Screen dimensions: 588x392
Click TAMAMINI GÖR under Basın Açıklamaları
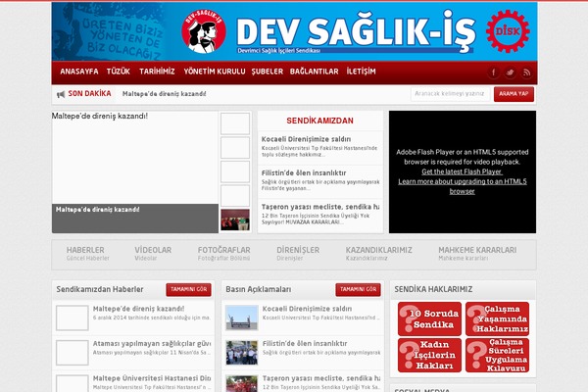(x=358, y=290)
